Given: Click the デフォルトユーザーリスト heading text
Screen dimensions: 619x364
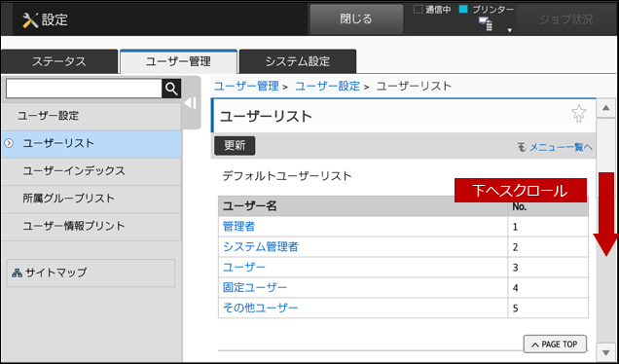Looking at the screenshot, I should (x=287, y=176).
